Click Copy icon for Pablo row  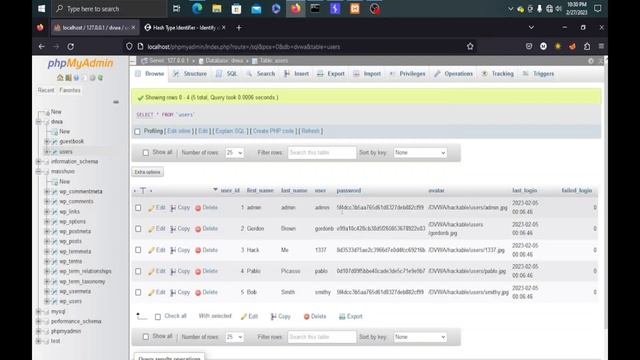tap(173, 271)
